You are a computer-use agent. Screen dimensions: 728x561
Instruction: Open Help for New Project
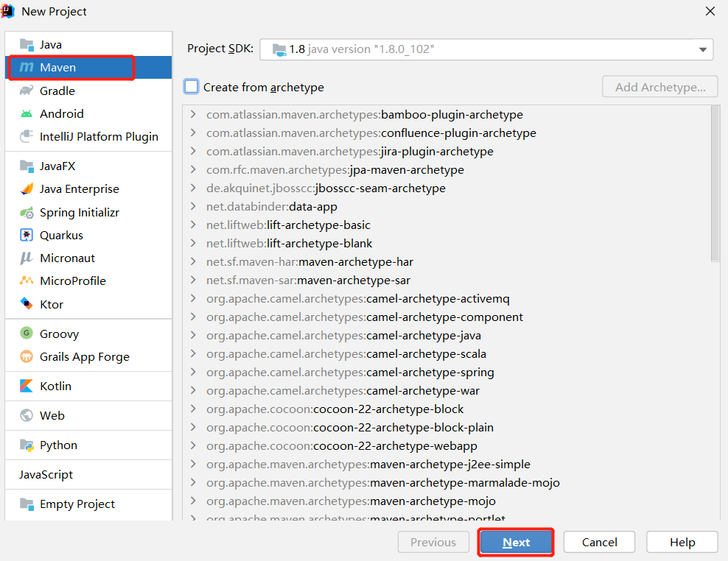pos(682,542)
